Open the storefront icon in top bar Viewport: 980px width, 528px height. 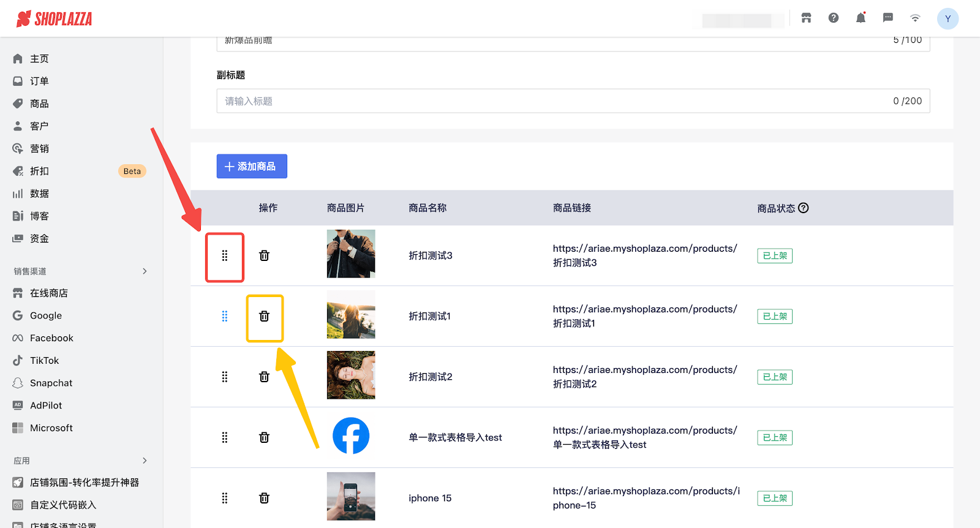[x=806, y=18]
